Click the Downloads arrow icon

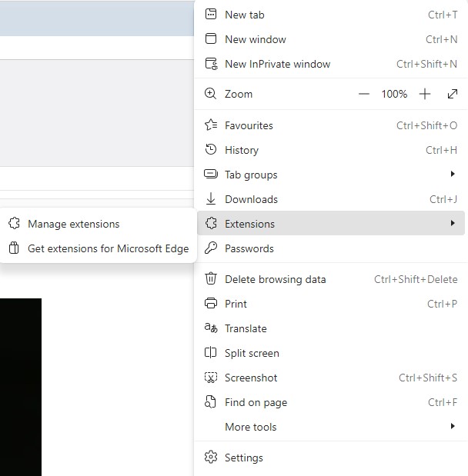210,199
